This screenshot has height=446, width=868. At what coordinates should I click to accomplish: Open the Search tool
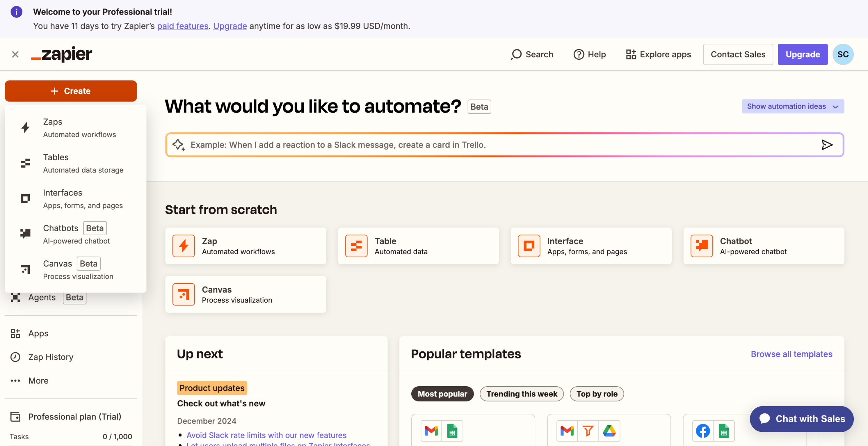[x=531, y=54]
